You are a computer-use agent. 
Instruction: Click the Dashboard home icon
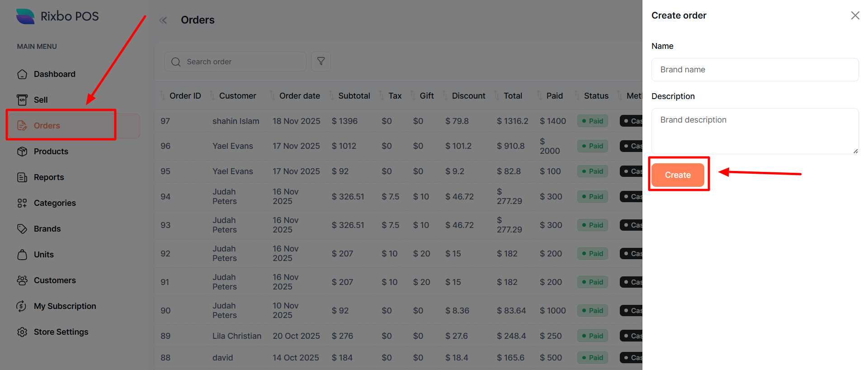click(22, 74)
